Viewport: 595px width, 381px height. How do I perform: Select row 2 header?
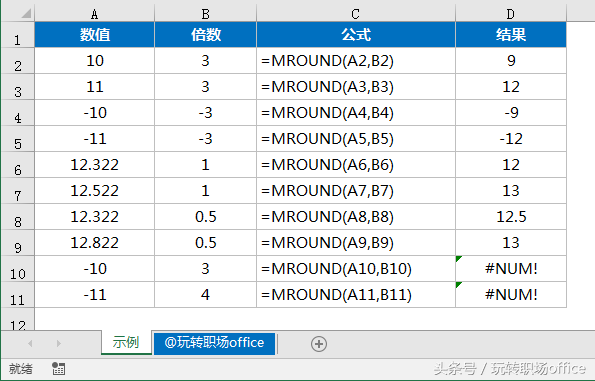tap(17, 61)
